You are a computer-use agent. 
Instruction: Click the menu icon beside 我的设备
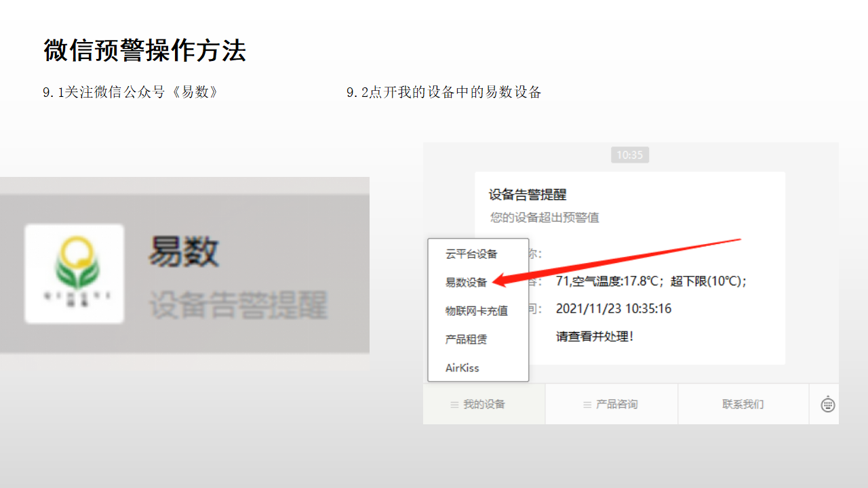point(454,405)
